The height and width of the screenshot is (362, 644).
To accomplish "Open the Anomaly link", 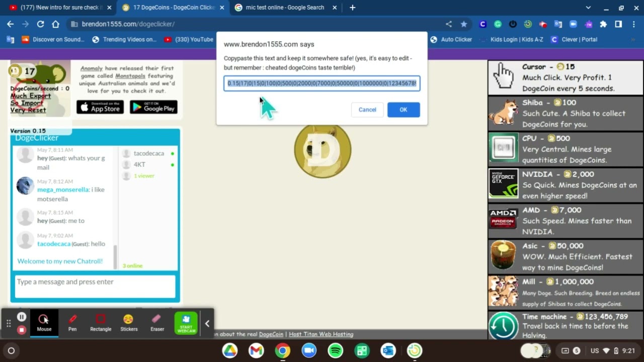I will pyautogui.click(x=92, y=68).
